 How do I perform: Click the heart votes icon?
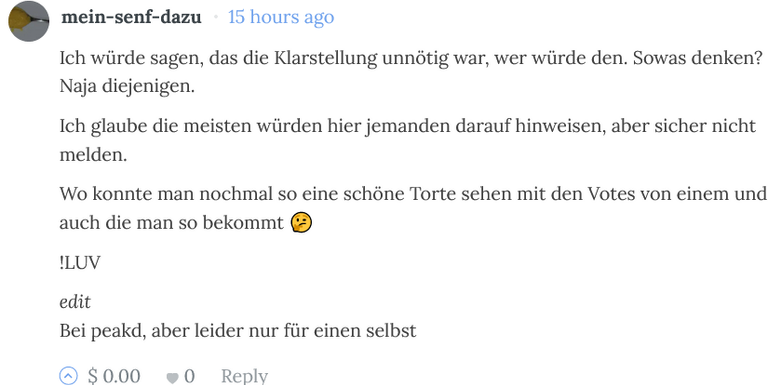coord(172,378)
